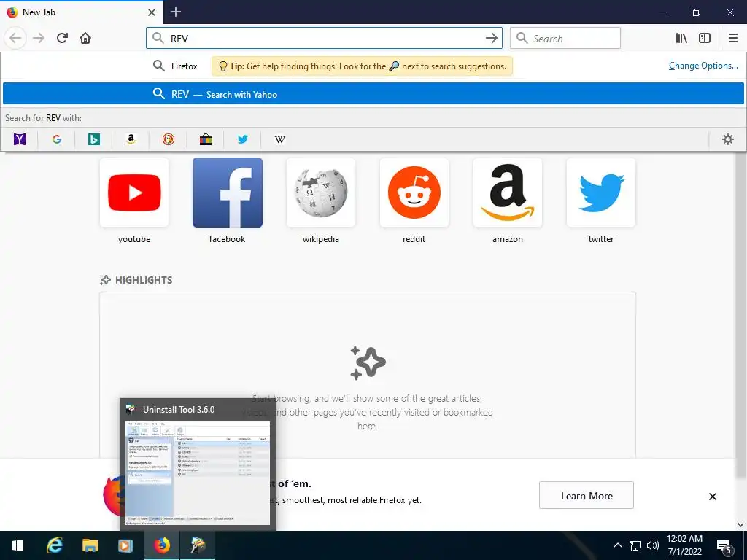Open the media player taskbar icon
The width and height of the screenshot is (747, 560).
click(x=125, y=545)
